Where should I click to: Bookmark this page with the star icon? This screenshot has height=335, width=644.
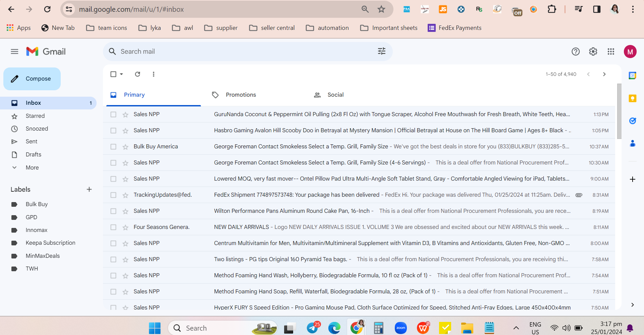pos(381,9)
